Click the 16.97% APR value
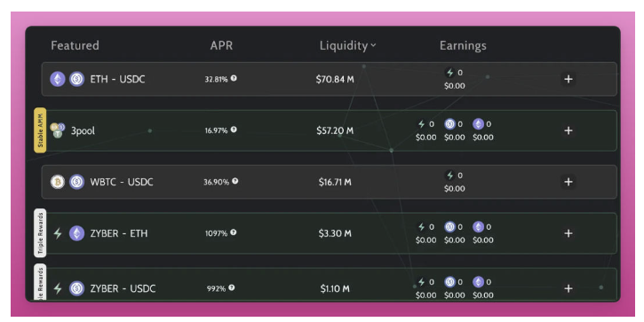Image resolution: width=644 pixels, height=322 pixels. 216,130
